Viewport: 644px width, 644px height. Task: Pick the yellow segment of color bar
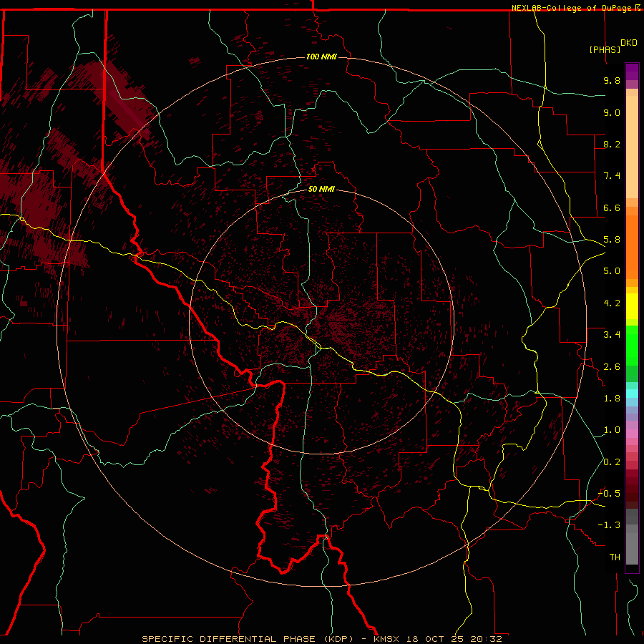632,306
